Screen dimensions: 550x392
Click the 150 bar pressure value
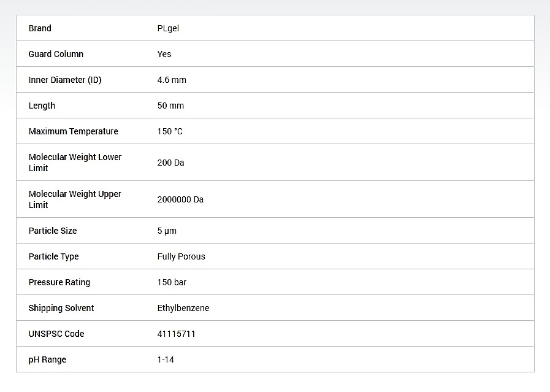(x=172, y=282)
